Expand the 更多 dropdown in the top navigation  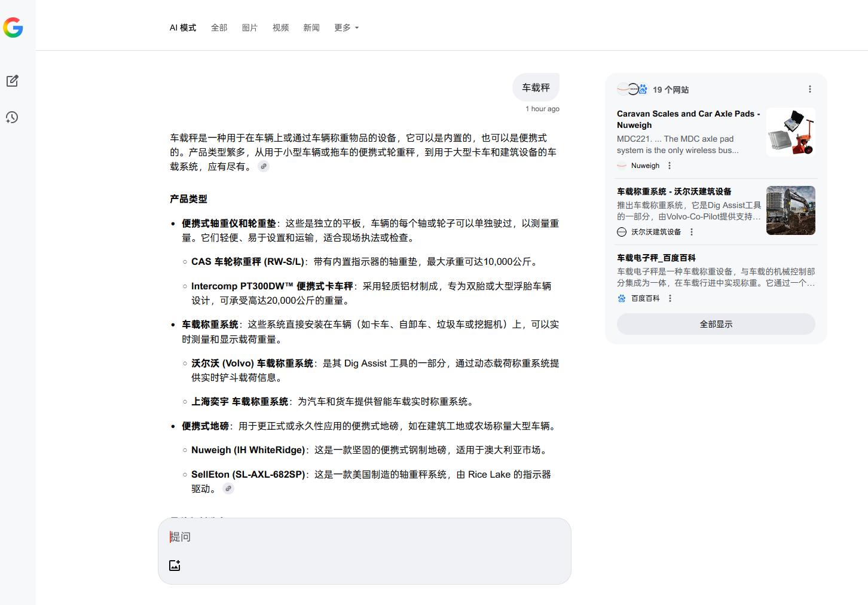click(x=346, y=27)
